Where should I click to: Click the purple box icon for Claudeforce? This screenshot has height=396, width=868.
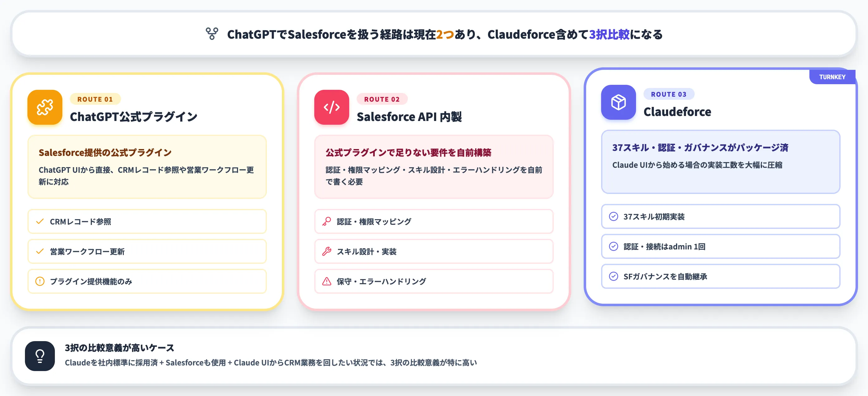[618, 102]
